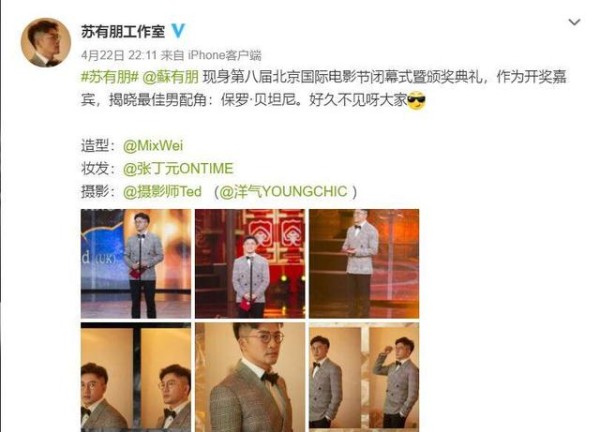Image resolution: width=600 pixels, height=432 pixels.
Task: Open photo with red Chinese pattern backdrop
Action: click(250, 264)
